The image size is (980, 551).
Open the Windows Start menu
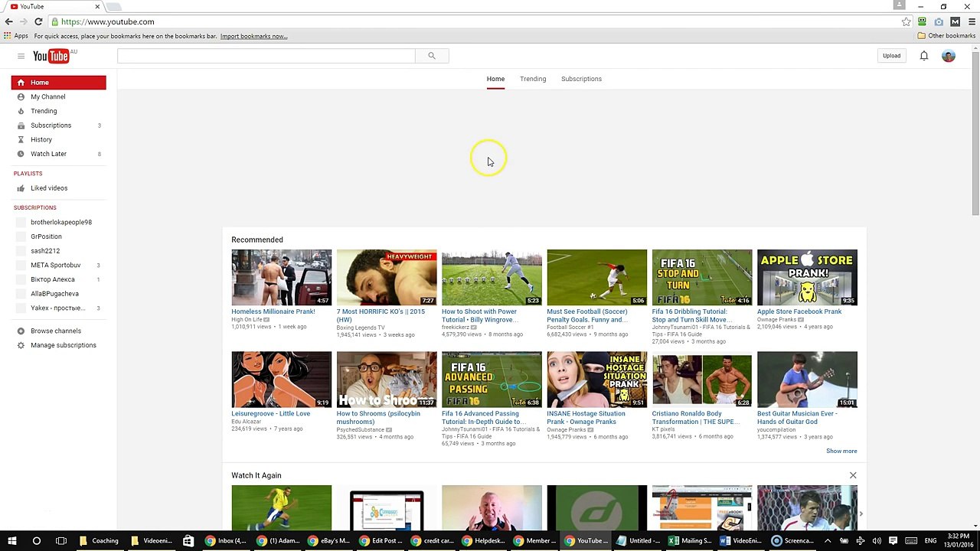pyautogui.click(x=11, y=541)
